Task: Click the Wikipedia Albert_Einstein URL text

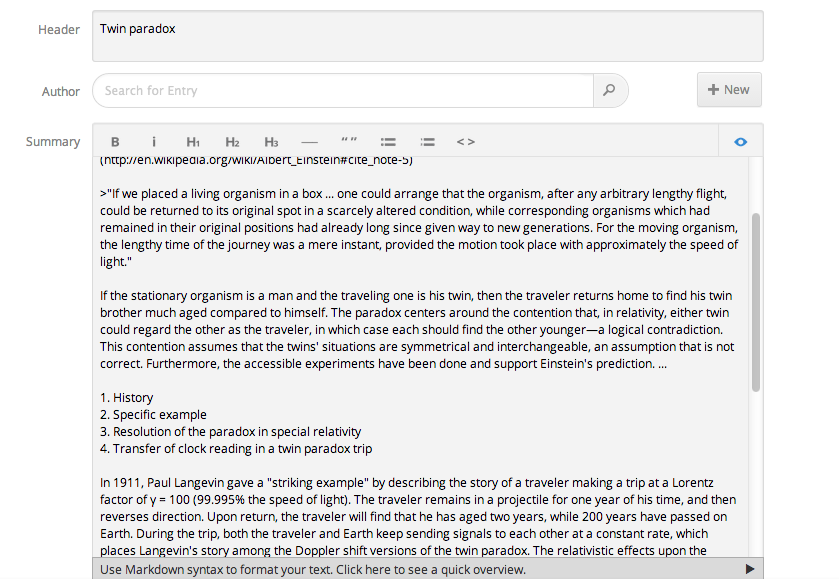Action: (256, 160)
